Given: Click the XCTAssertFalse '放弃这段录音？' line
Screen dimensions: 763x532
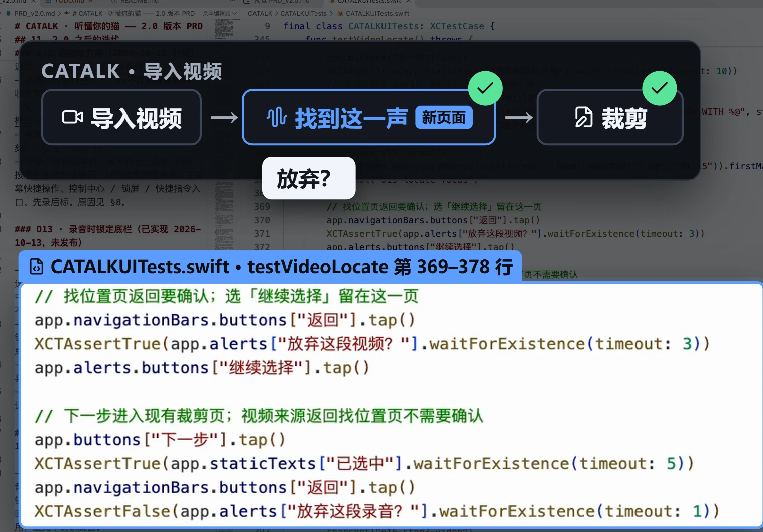Looking at the screenshot, I should point(376,511).
